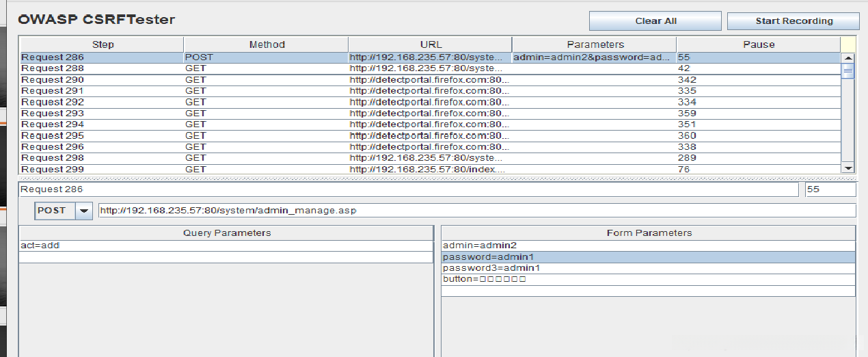Click pause value 360 of Request 295
Image resolution: width=868 pixels, height=357 pixels.
click(x=758, y=135)
